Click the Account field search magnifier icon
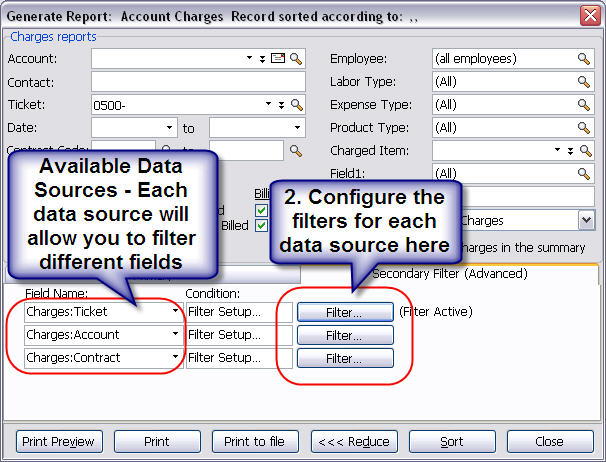 click(x=296, y=59)
